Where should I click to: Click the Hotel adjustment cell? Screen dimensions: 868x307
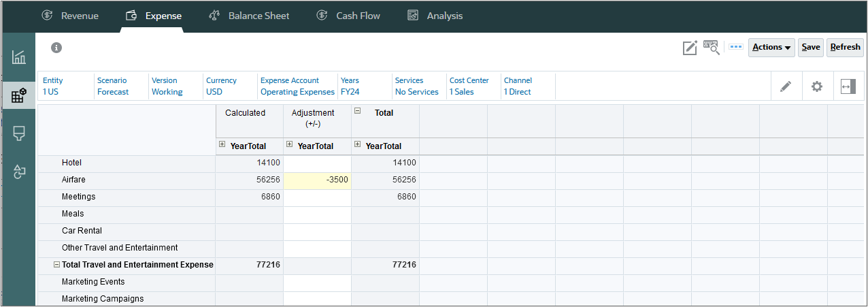[x=318, y=163]
